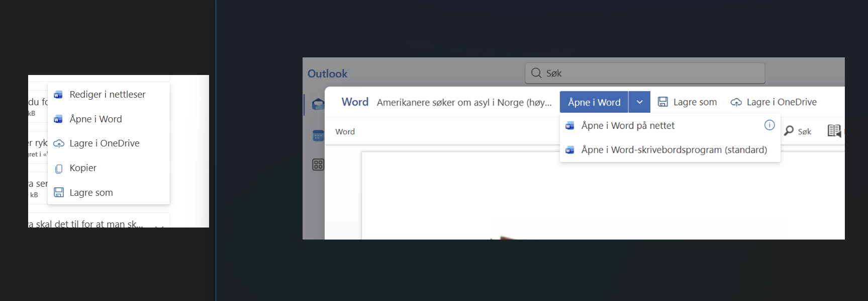Click the floppy disk icon in context menu
The image size is (868, 301).
click(59, 193)
